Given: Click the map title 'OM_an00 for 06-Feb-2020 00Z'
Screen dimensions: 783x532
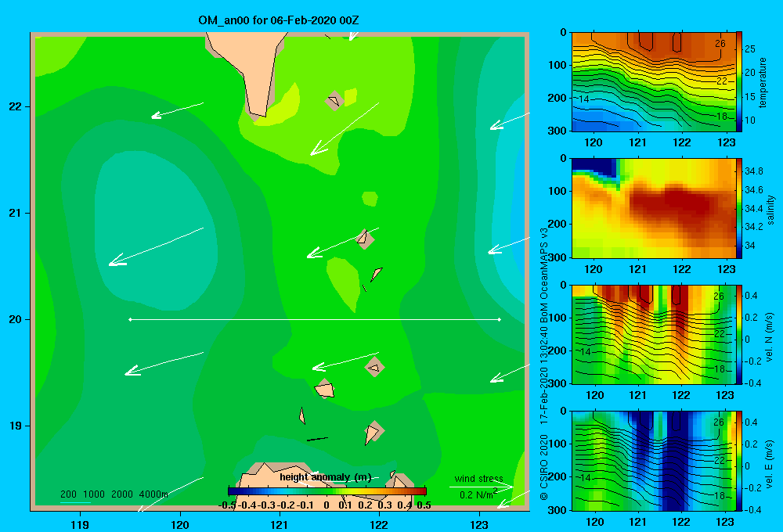Looking at the screenshot, I should 279,20.
